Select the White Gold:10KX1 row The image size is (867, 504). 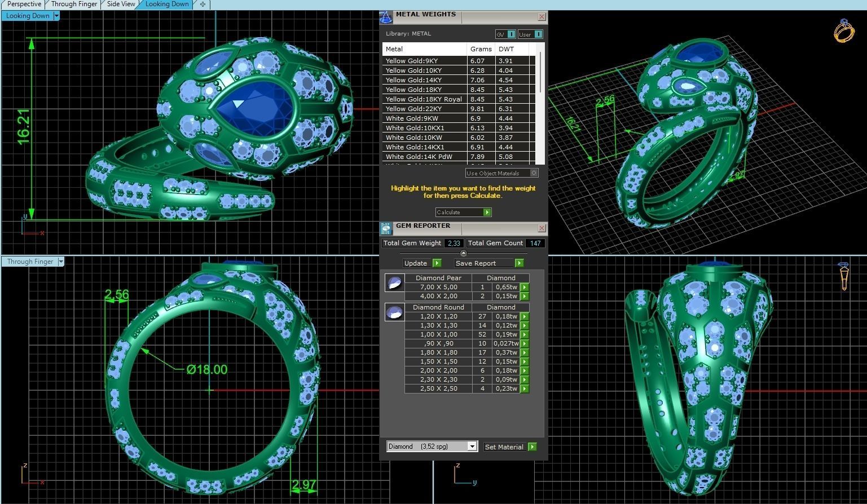[459, 128]
